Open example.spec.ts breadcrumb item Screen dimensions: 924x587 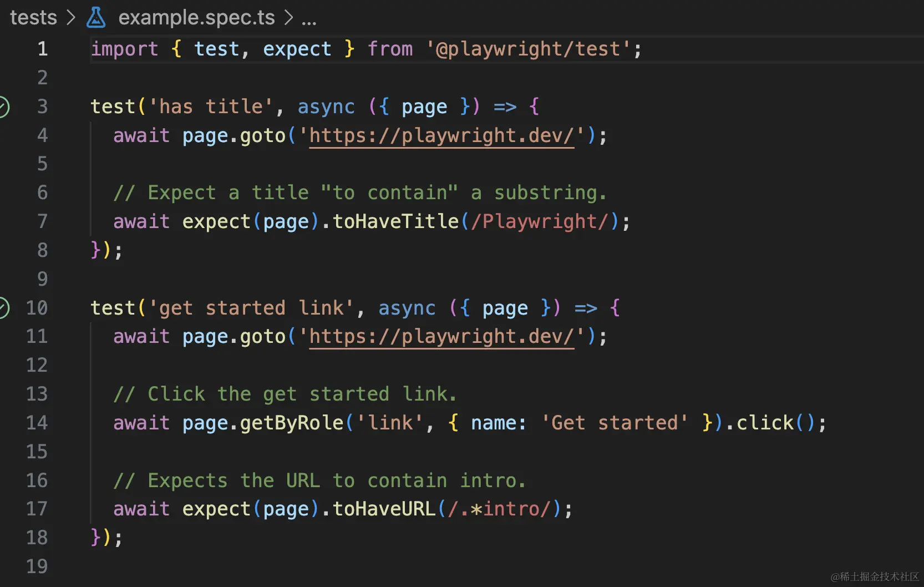[196, 18]
